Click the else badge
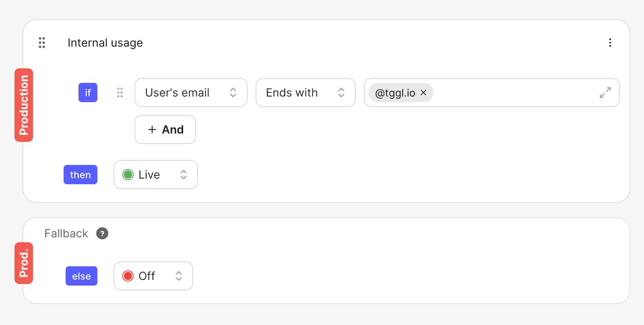Screen dimensions: 644x325 81,276
